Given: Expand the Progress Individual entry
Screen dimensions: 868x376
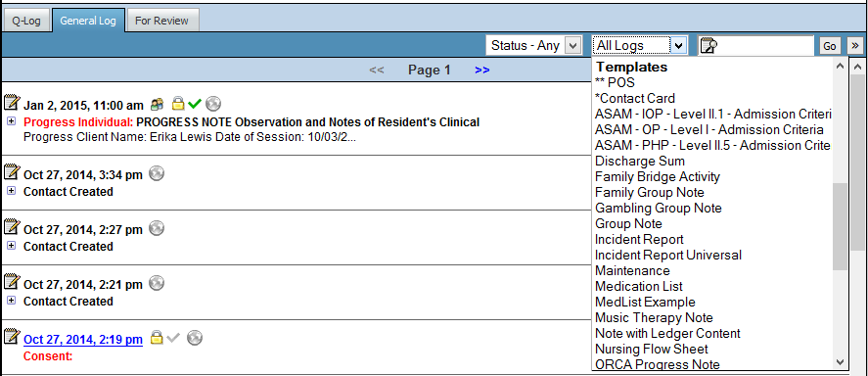Looking at the screenshot, I should 12,121.
